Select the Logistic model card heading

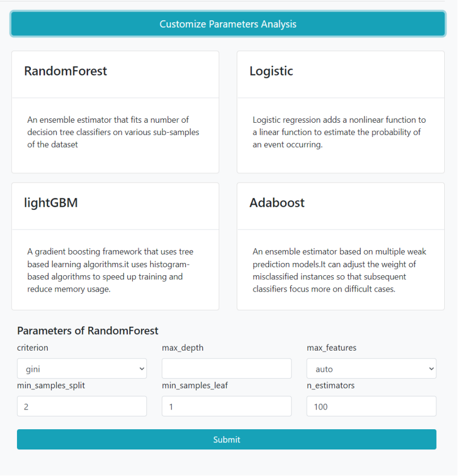(x=271, y=71)
